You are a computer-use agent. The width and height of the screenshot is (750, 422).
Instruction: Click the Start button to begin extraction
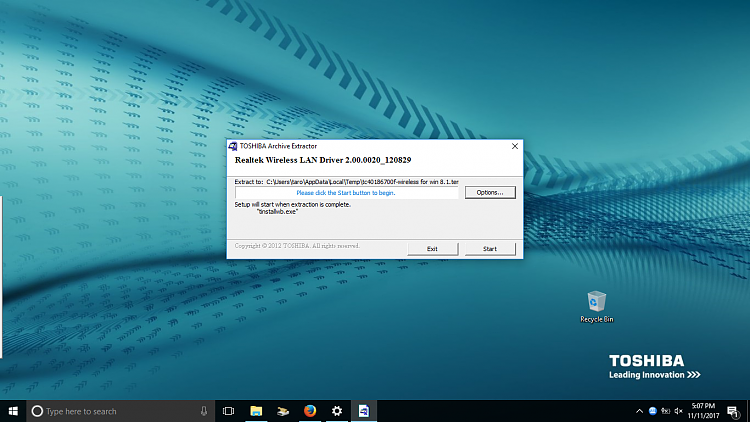coord(490,249)
